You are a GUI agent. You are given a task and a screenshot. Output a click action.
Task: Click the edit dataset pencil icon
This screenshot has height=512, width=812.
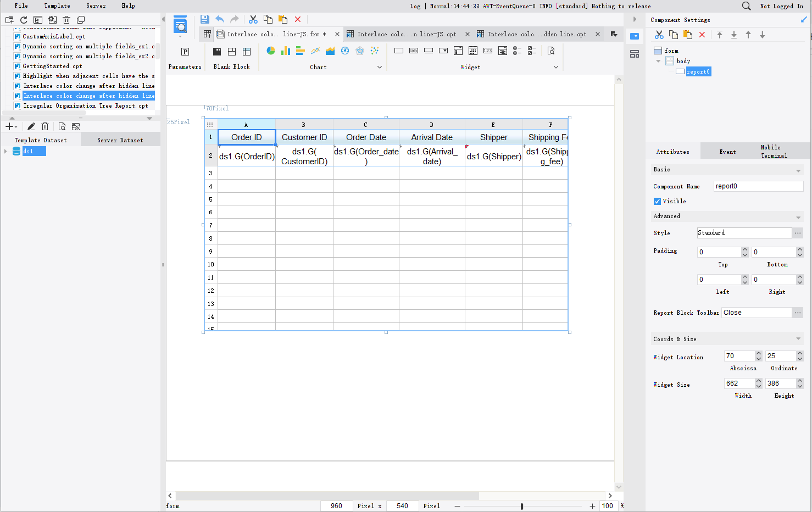click(x=31, y=126)
